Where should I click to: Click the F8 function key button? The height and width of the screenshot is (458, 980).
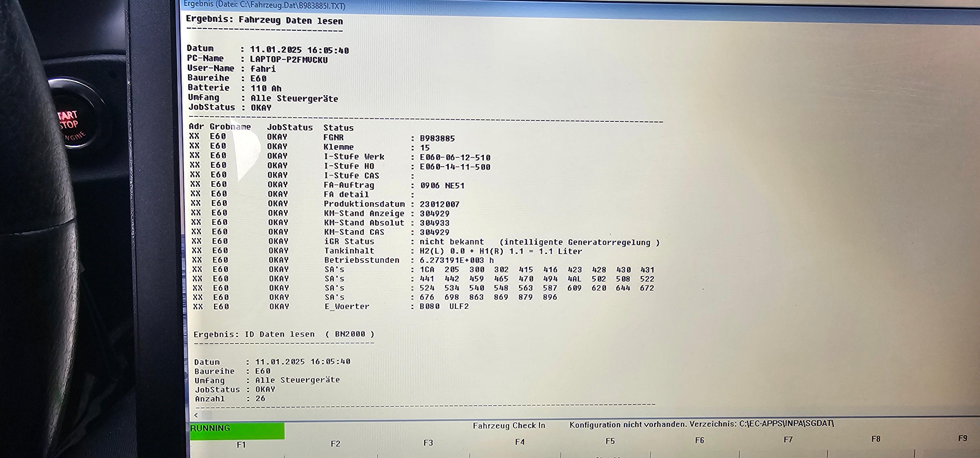point(876,439)
